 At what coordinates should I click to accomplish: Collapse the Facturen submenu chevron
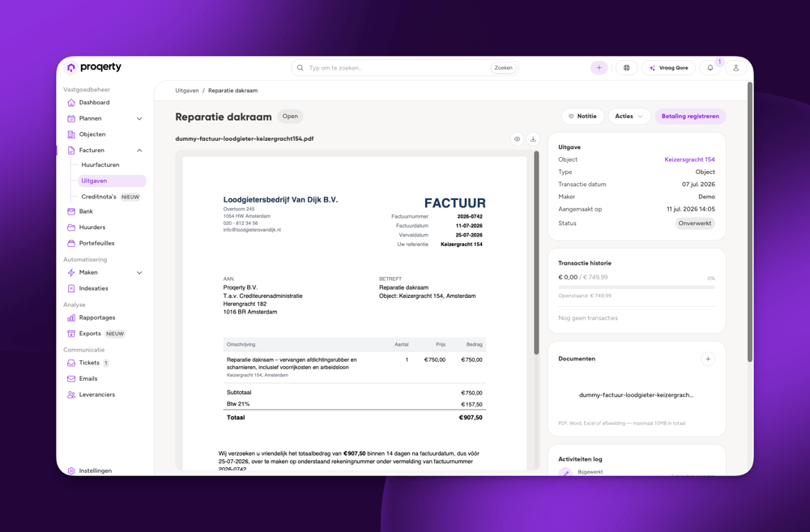point(139,151)
